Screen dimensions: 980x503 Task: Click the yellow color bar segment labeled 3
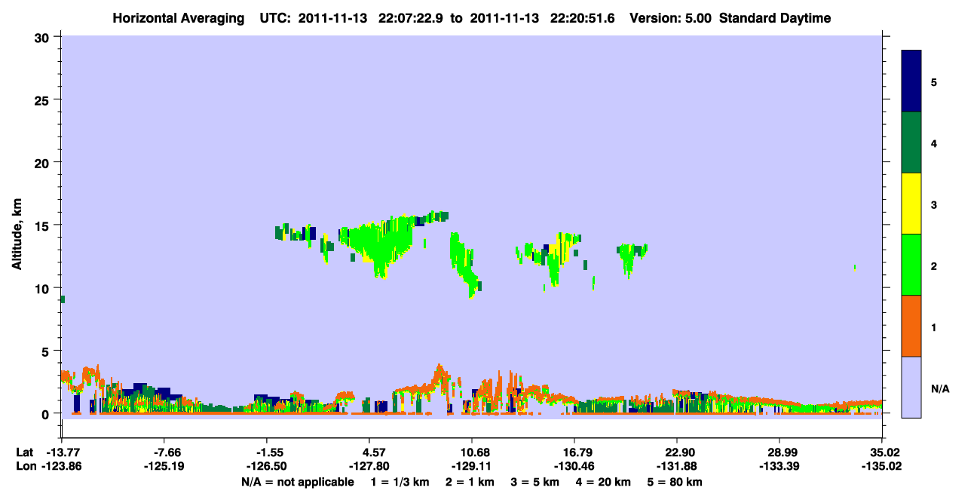tap(911, 204)
